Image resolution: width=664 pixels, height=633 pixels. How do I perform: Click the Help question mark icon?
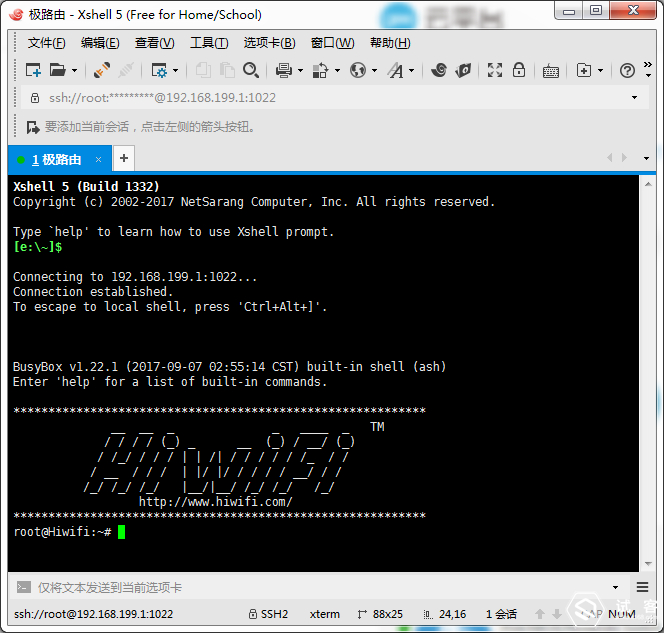tap(627, 70)
